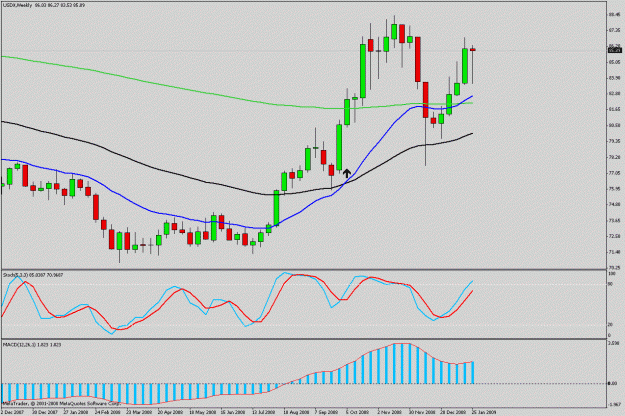Click the 74.80 price axis label
625x416 pixels.
click(615, 204)
